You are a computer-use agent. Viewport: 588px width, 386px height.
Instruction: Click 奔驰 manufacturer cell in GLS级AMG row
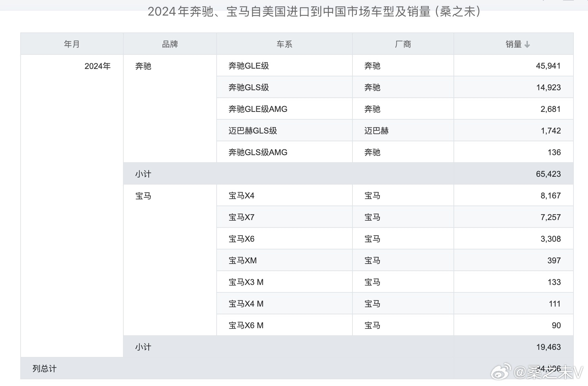pos(403,152)
